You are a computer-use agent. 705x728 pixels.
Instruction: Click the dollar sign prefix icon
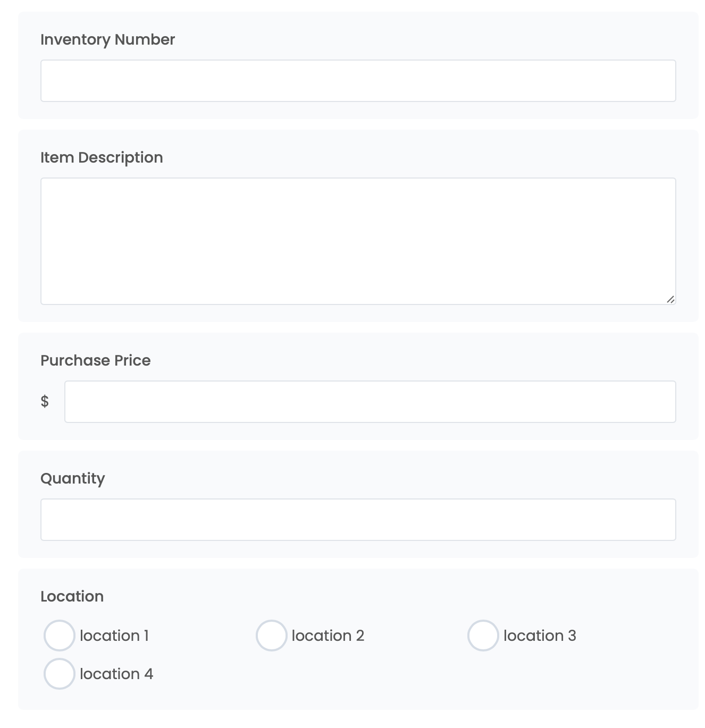pos(45,401)
